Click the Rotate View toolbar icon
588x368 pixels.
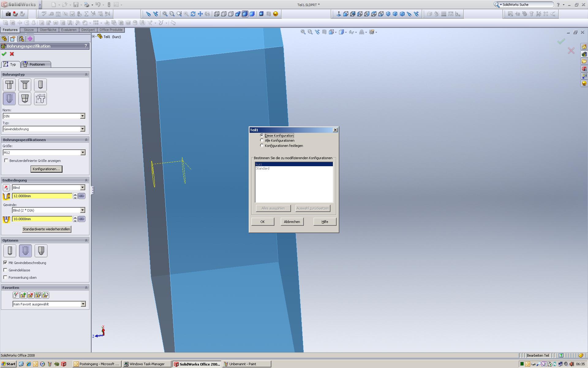click(193, 14)
